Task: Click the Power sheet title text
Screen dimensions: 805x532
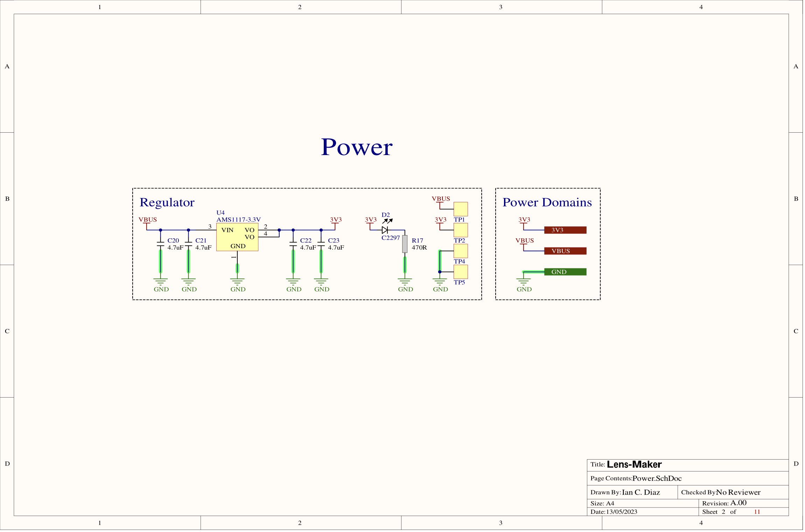Action: (357, 147)
